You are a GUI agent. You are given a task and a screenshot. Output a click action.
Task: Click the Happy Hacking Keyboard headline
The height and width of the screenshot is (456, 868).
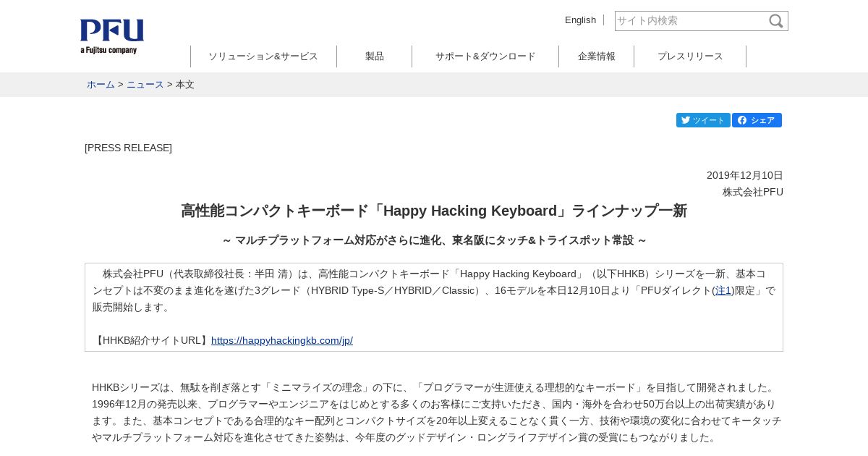434,211
